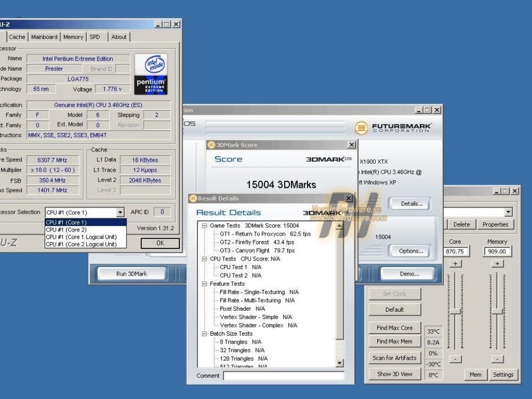
Task: Collapse the Feature Tests tree node
Action: click(204, 284)
